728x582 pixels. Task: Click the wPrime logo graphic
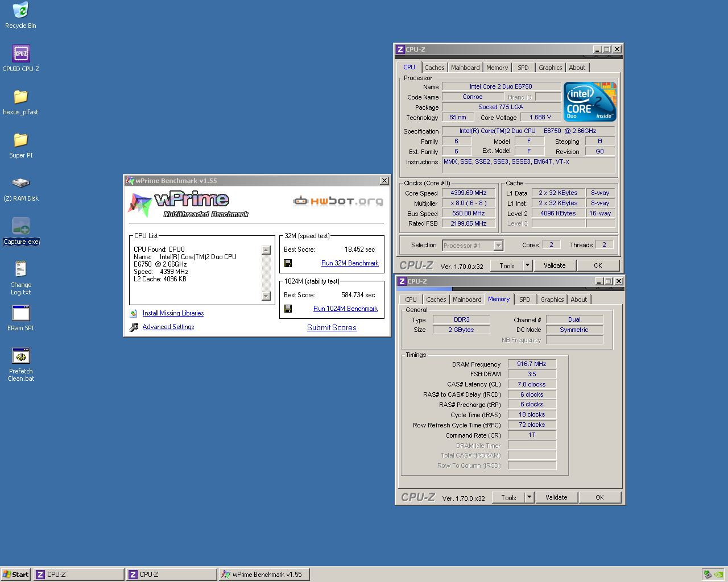click(188, 205)
